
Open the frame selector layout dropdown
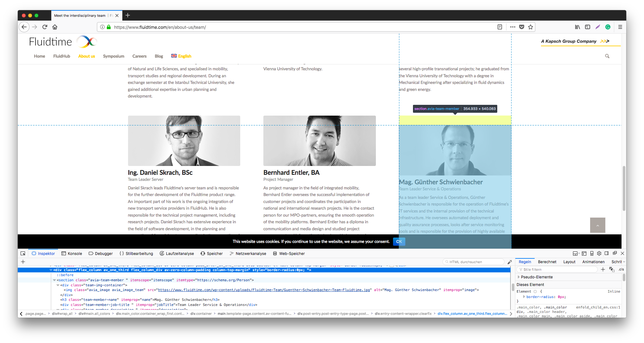click(x=576, y=253)
